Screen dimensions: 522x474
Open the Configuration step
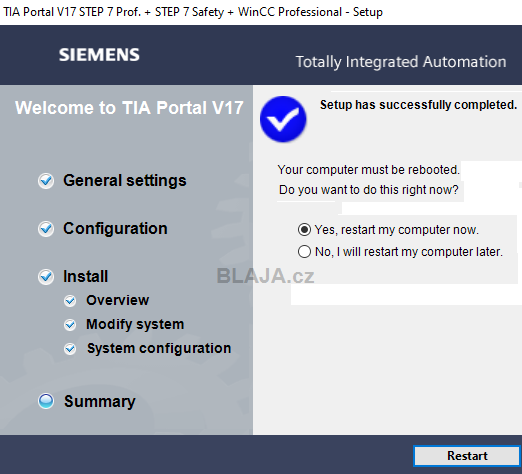pyautogui.click(x=115, y=229)
